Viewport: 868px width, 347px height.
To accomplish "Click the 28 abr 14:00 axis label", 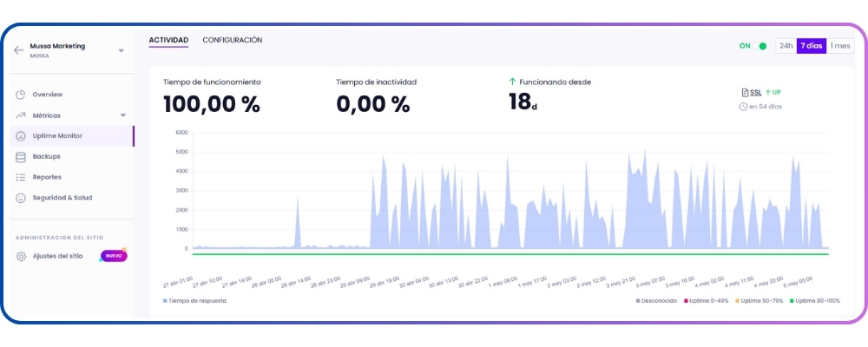I will [296, 281].
